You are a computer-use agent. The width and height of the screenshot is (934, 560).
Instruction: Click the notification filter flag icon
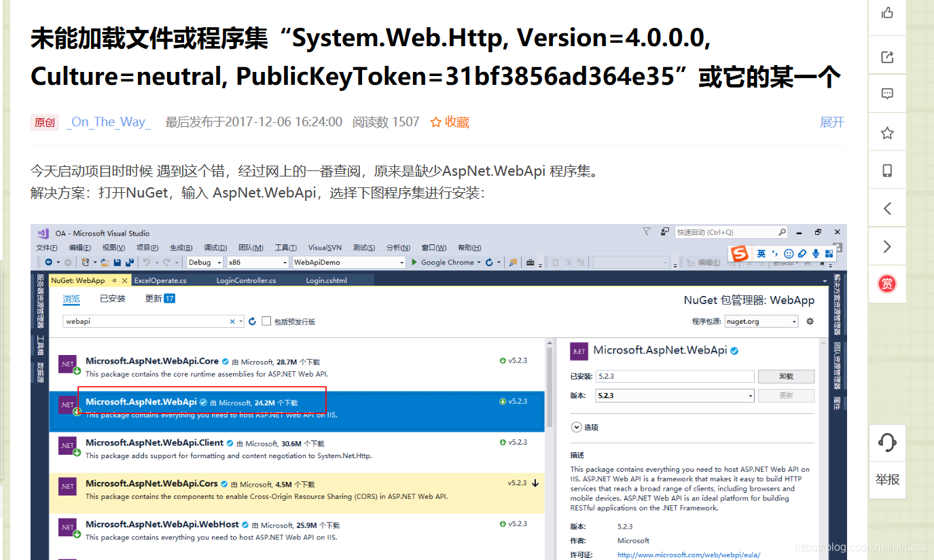[x=647, y=231]
